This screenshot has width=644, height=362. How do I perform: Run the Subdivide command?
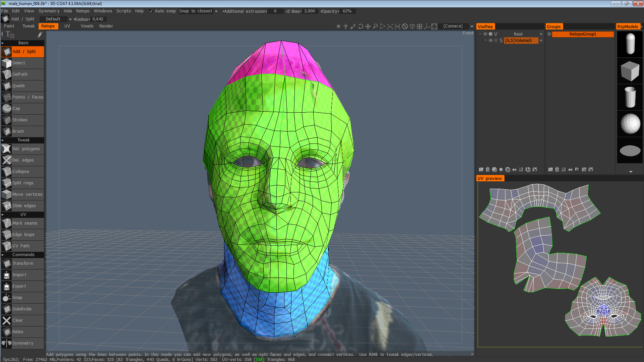pos(22,309)
